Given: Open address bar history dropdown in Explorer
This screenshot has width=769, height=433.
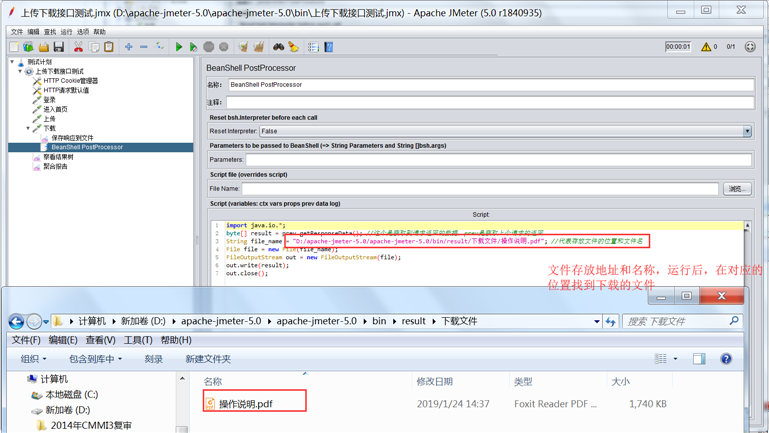Looking at the screenshot, I should pos(596,322).
